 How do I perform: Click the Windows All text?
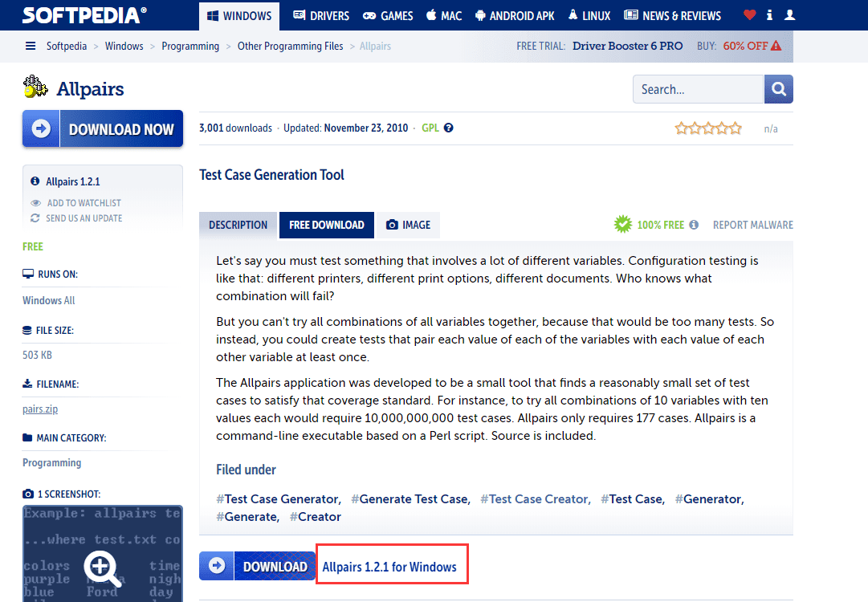49,300
